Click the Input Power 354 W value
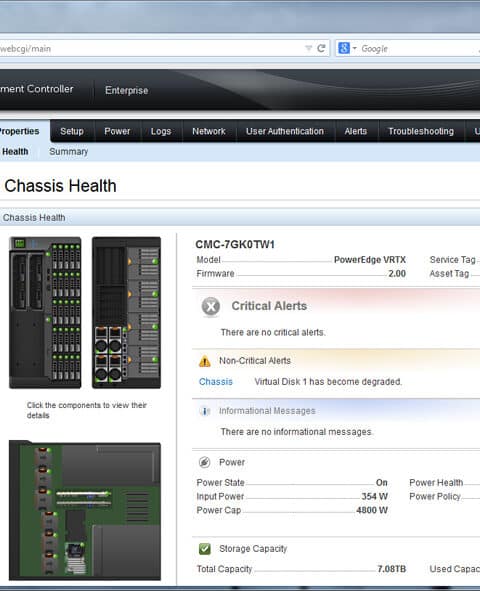 pyautogui.click(x=375, y=496)
